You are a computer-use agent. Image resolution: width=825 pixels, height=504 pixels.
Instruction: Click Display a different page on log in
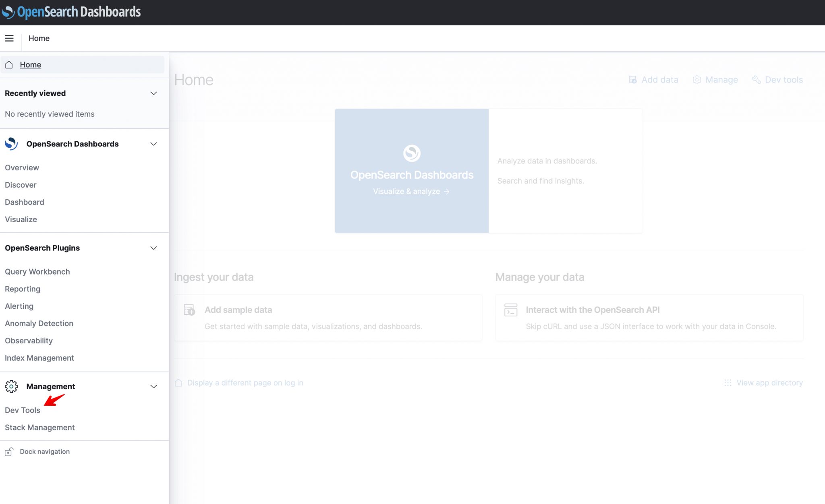(245, 383)
